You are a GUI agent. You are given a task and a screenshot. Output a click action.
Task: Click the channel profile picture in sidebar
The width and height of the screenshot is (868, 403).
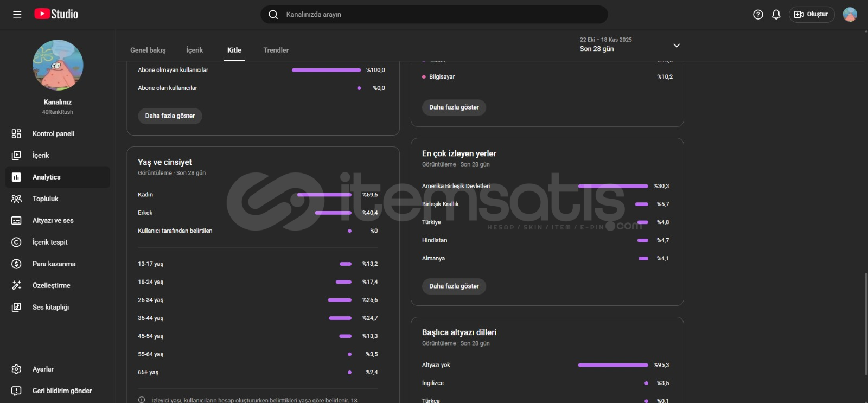pyautogui.click(x=58, y=65)
